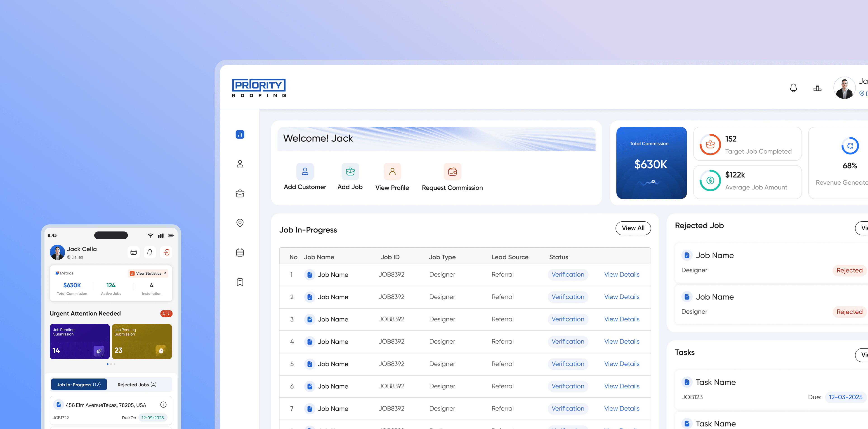This screenshot has width=868, height=429.
Task: Click the View Profile icon
Action: [392, 171]
